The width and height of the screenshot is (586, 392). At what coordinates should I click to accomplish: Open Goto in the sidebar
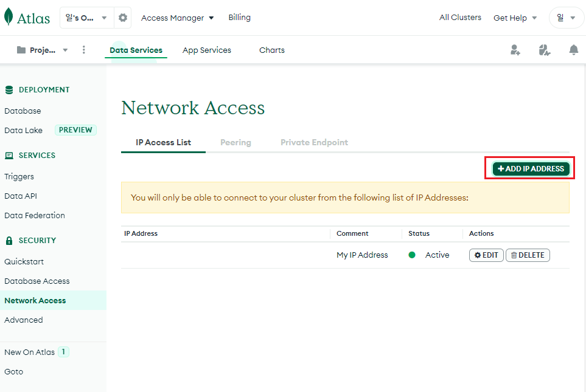(x=14, y=371)
